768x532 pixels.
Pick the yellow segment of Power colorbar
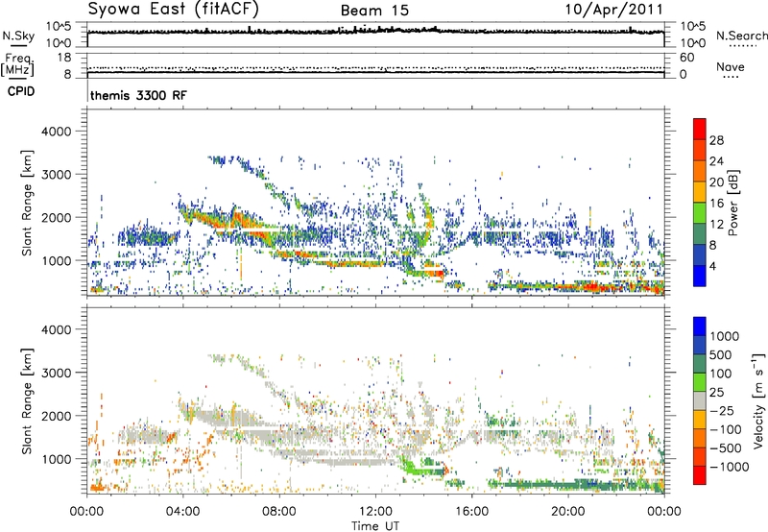700,192
